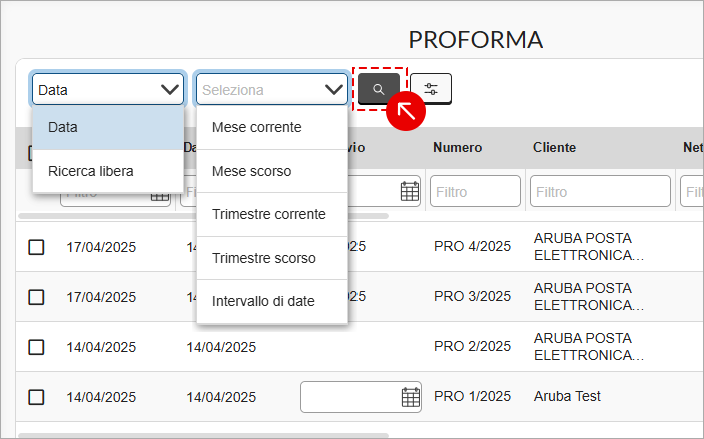Image resolution: width=704 pixels, height=439 pixels.
Task: Open the advanced filters sliders button
Action: 431,89
